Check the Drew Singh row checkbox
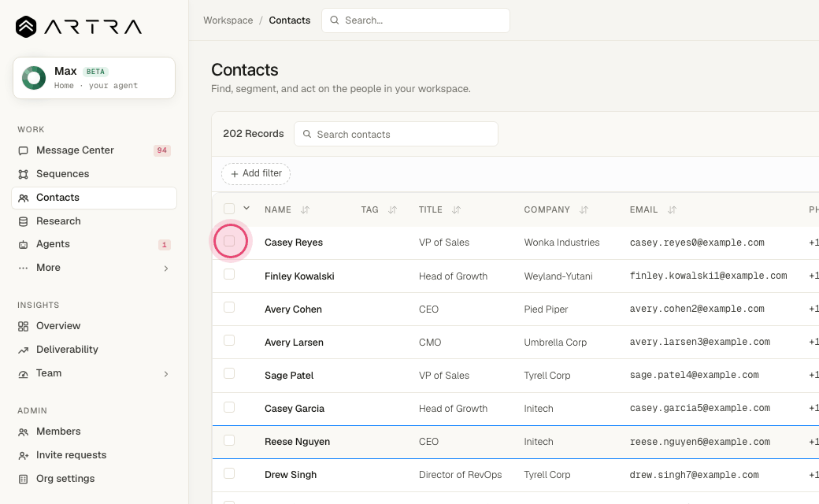The width and height of the screenshot is (819, 504). click(229, 473)
